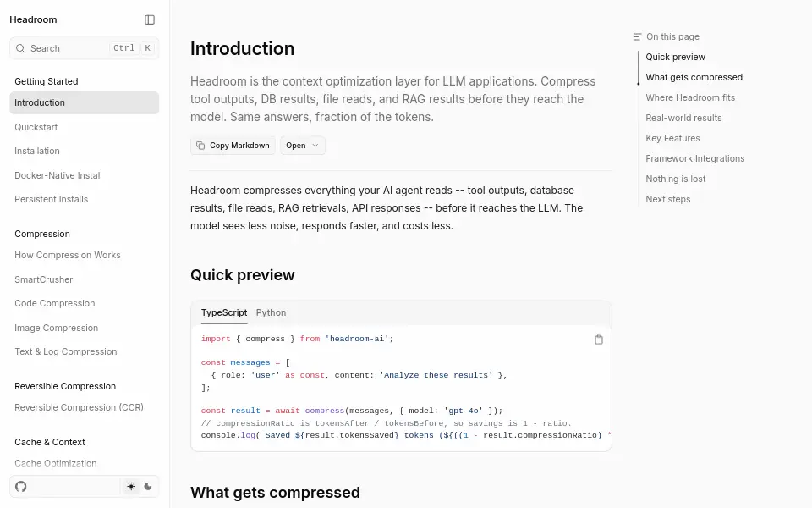The image size is (812, 508).
Task: Click the Copy Markdown button
Action: [x=233, y=146]
